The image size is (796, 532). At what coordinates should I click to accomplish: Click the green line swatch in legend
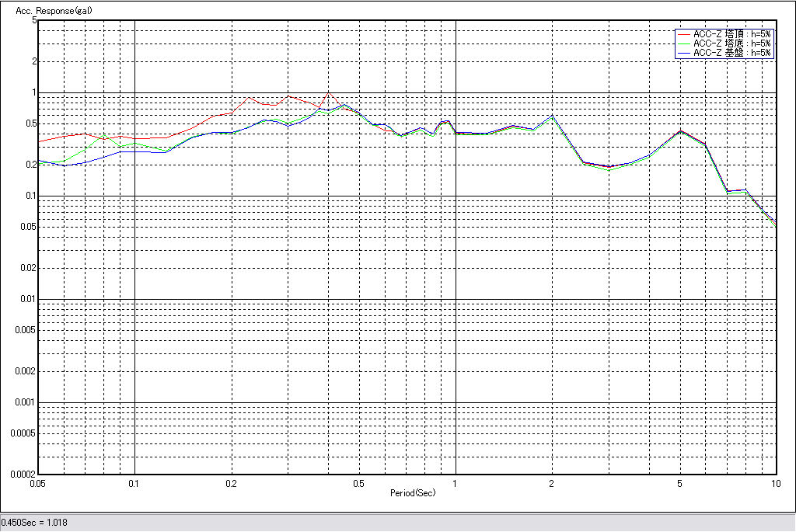[x=683, y=43]
